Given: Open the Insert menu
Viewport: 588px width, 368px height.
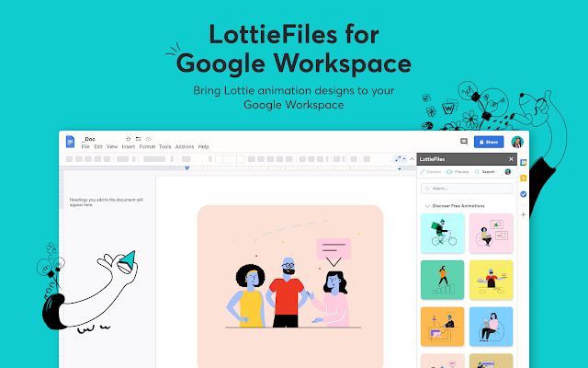Looking at the screenshot, I should coord(129,147).
